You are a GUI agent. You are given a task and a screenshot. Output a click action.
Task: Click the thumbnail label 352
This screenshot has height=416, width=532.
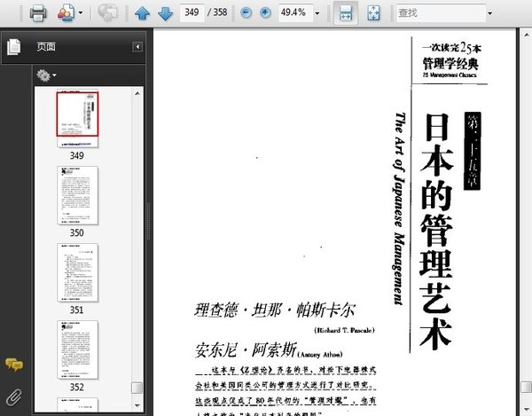point(76,387)
